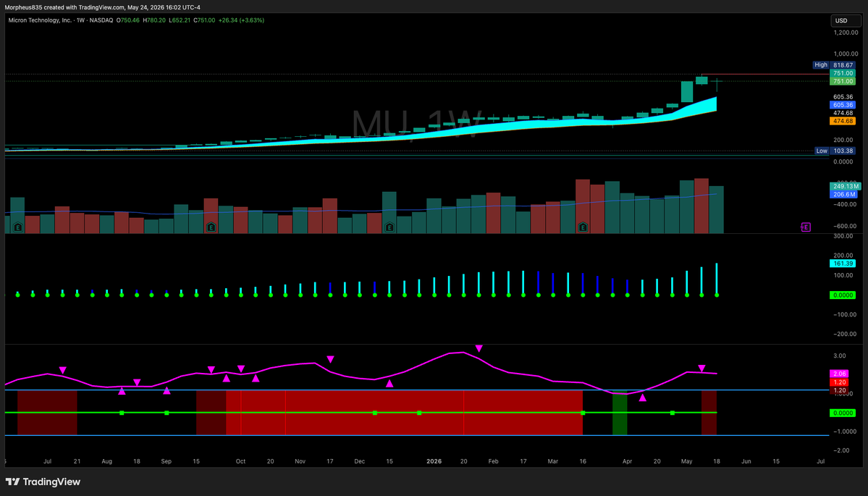
Task: Click the change value +26.34 (+3.63%)
Action: [241, 20]
